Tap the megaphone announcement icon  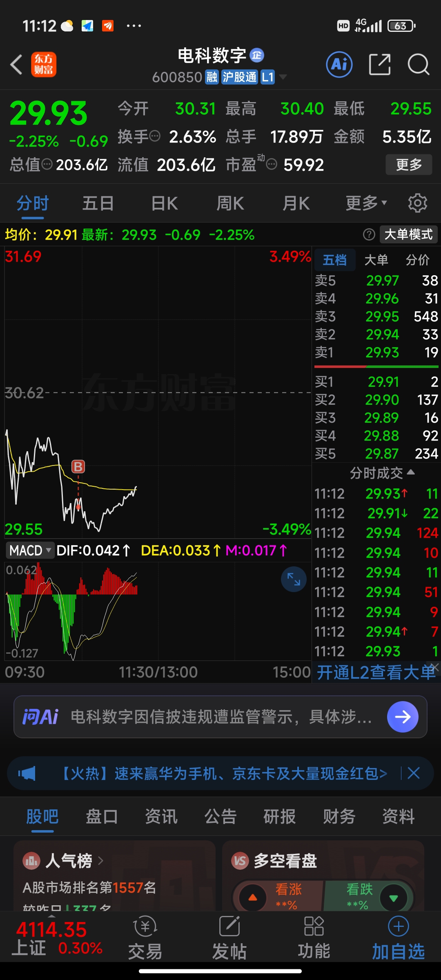(x=27, y=773)
